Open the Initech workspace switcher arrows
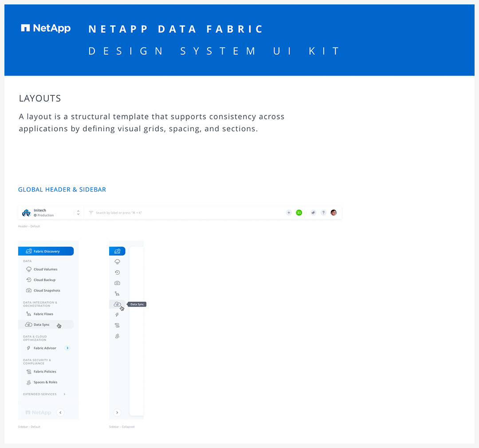The height and width of the screenshot is (448, 479). pos(78,213)
